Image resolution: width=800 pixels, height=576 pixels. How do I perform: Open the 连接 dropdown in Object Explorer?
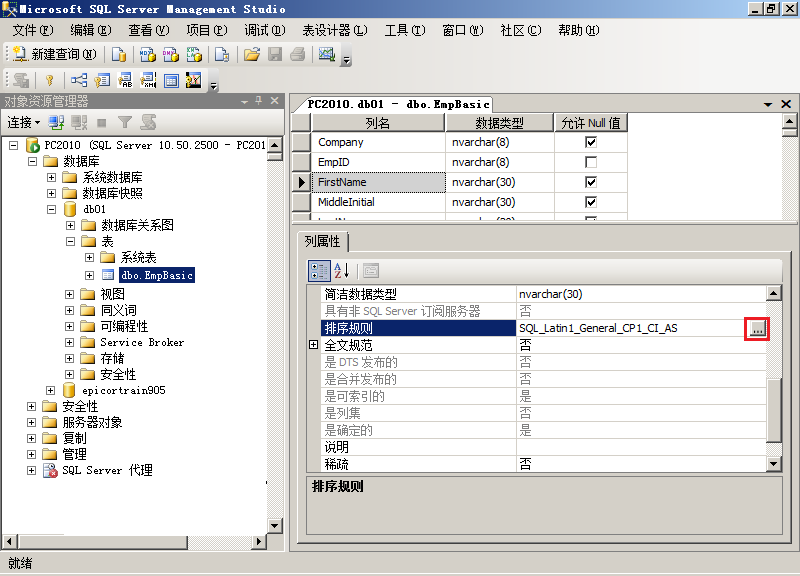[23, 122]
